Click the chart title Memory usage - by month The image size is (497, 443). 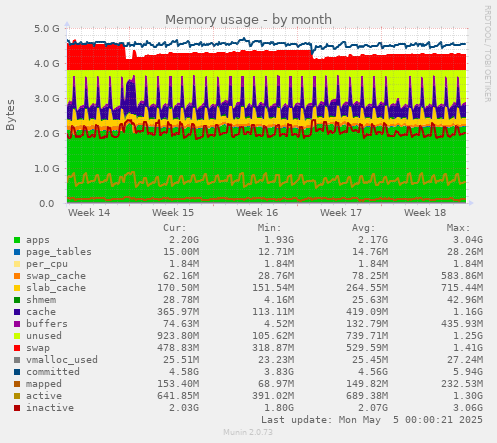coord(248,20)
